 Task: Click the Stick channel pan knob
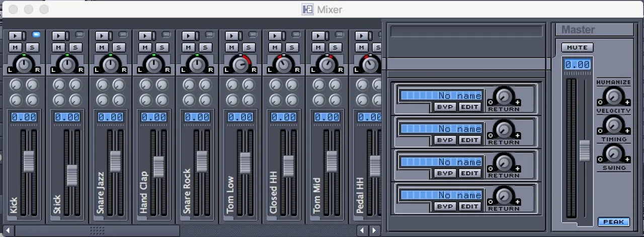67,64
